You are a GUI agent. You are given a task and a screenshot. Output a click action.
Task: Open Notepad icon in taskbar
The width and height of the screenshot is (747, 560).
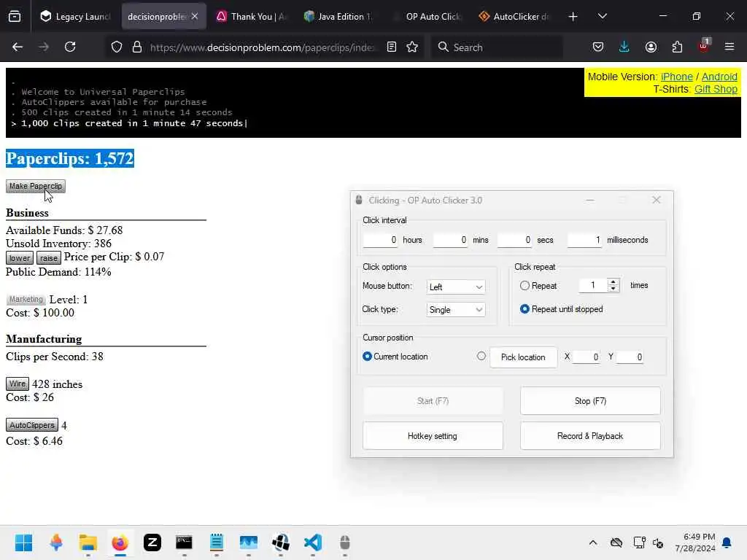coord(216,542)
